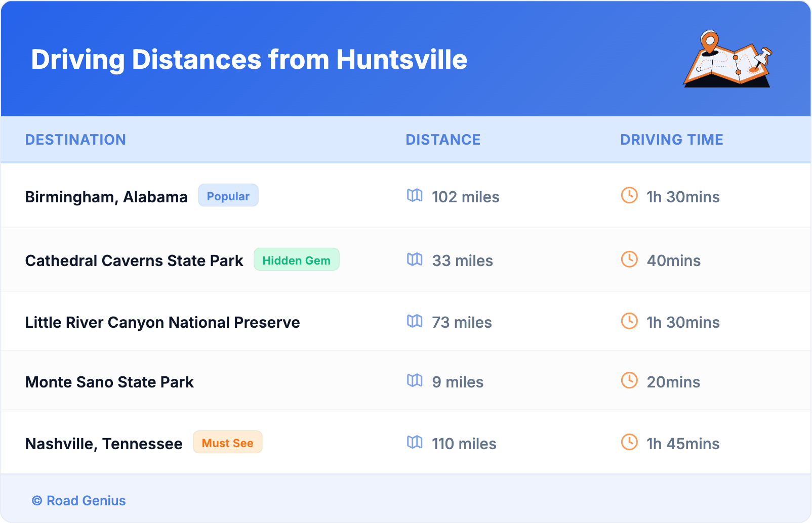The height and width of the screenshot is (523, 812).
Task: Select the map icon next to 110 miles
Action: click(x=415, y=443)
